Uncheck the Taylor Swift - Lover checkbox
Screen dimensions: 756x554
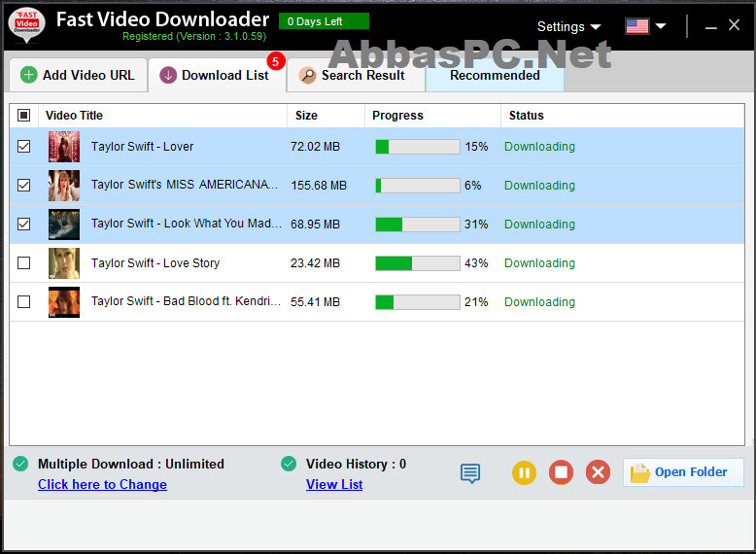tap(23, 146)
